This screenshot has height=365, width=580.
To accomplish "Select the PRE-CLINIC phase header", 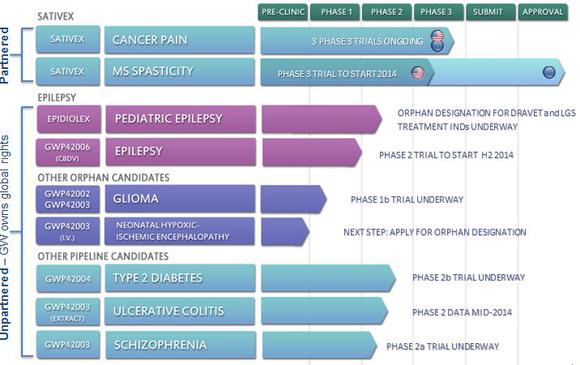I will point(283,12).
